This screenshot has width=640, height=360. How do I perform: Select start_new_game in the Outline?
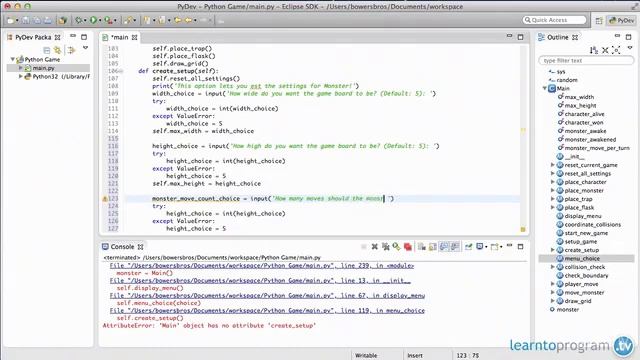[x=586, y=233]
